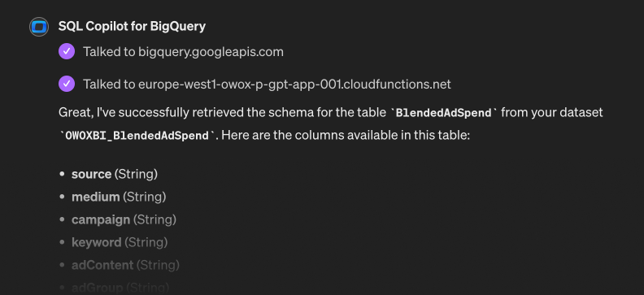Click the partially visible 'adGroup' list item
Screen dimensions: 644x295
click(120, 288)
